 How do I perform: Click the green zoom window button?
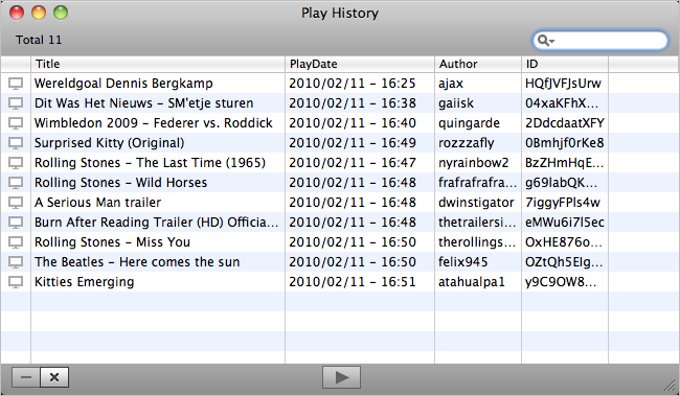click(61, 13)
